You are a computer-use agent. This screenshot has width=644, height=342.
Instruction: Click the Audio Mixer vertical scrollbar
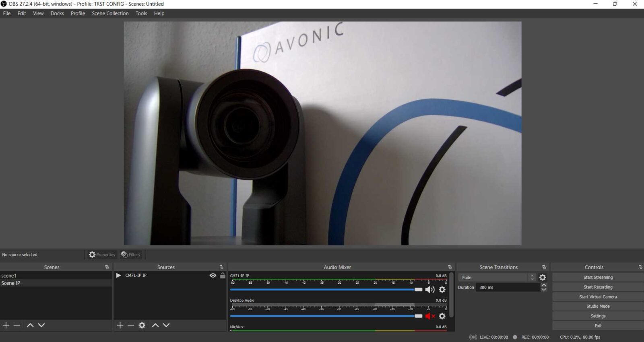pyautogui.click(x=452, y=296)
